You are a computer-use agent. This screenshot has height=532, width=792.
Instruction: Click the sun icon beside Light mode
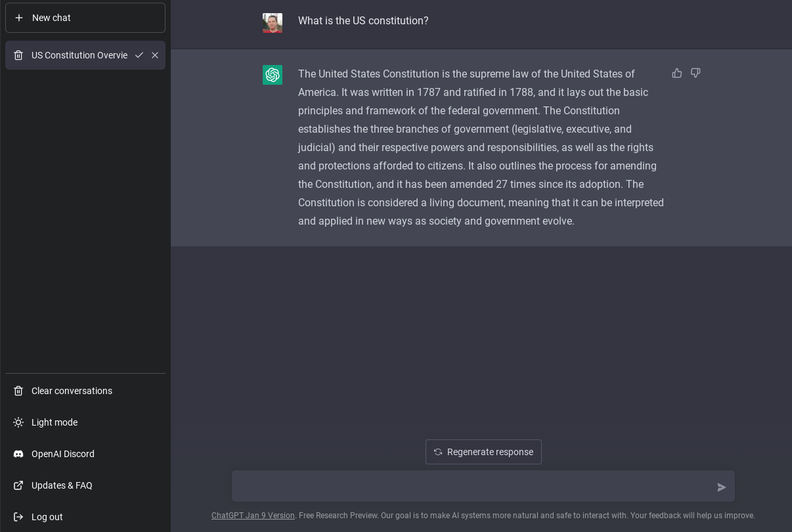18,422
